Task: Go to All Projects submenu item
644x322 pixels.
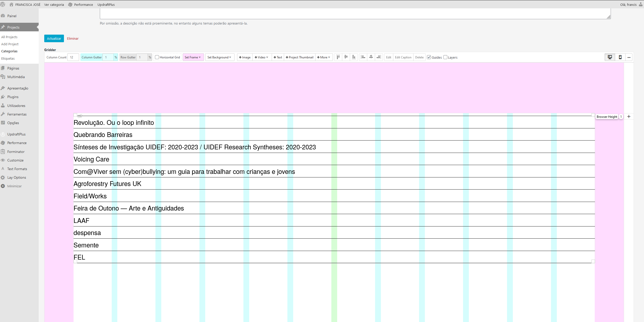Action: (9, 37)
